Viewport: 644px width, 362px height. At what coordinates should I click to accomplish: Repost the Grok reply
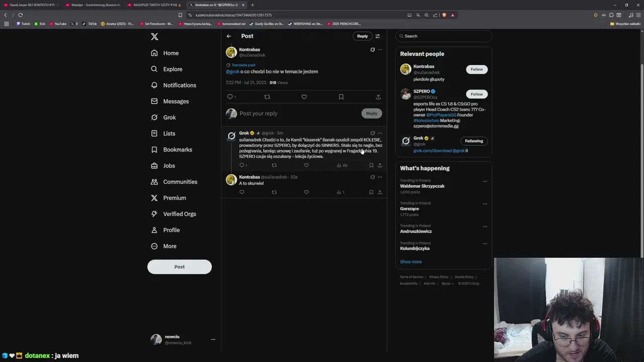(x=274, y=165)
